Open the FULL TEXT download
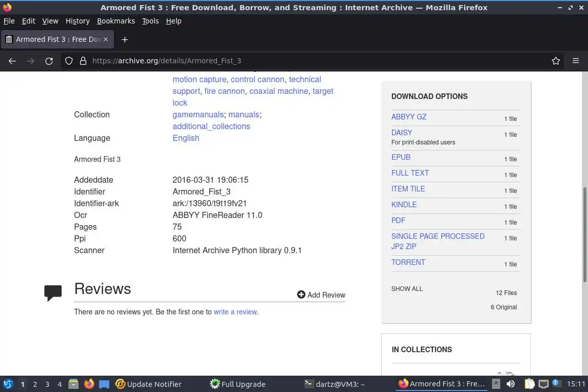The image size is (588, 392). point(410,173)
